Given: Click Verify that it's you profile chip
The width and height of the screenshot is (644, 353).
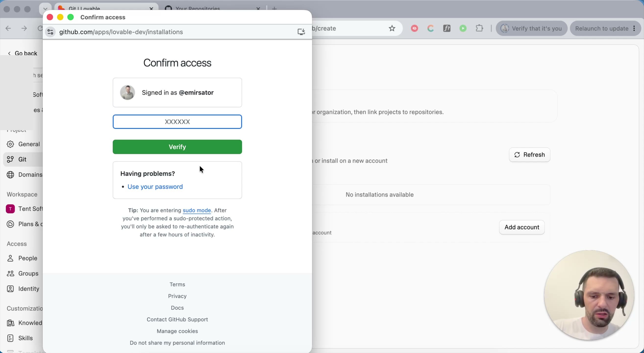Looking at the screenshot, I should coord(532,28).
